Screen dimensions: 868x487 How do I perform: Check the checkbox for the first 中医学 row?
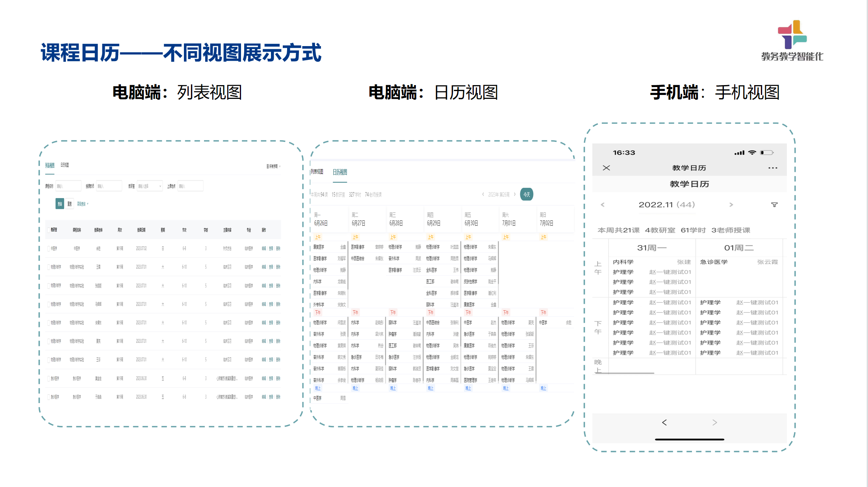point(49,248)
